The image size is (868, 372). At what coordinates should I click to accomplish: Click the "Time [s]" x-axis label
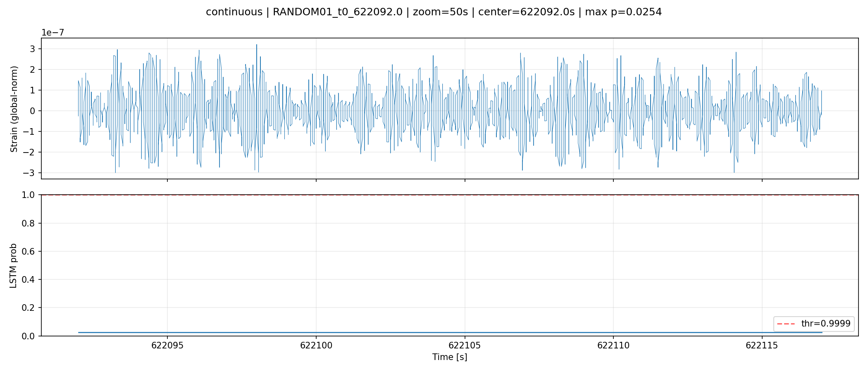[450, 357]
